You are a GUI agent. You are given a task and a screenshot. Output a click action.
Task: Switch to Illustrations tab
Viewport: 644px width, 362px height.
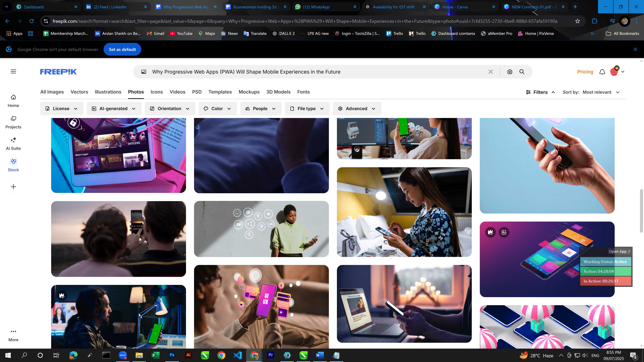tap(108, 92)
